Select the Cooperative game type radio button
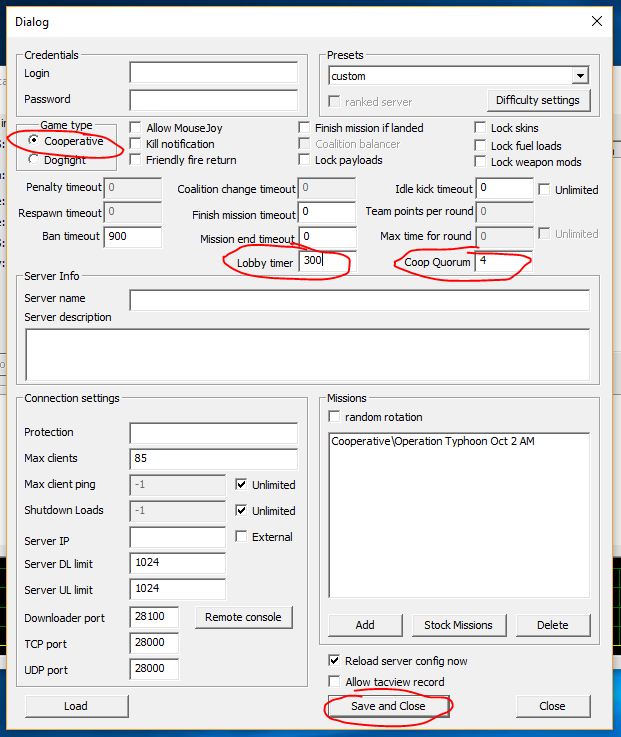621x737 pixels. (35, 142)
